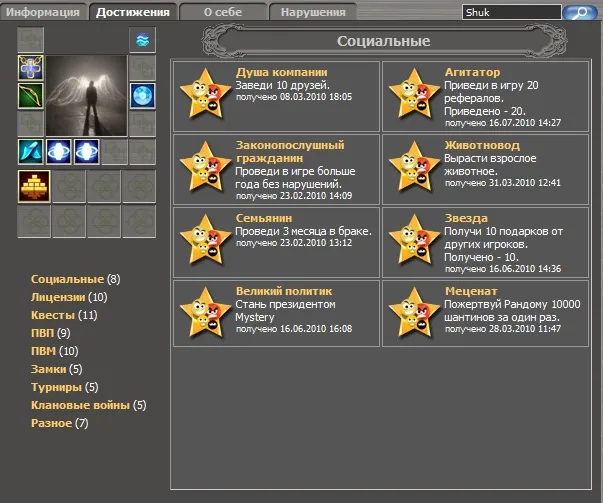Click the date 28.03.2010 11:47

pyautogui.click(x=525, y=329)
